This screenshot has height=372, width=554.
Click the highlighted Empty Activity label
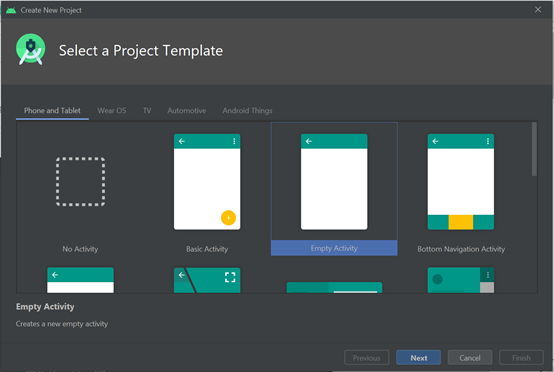(x=334, y=248)
